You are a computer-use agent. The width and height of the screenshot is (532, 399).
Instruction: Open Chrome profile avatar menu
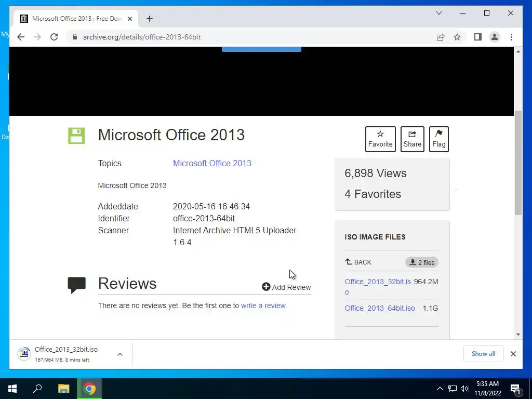coord(495,37)
